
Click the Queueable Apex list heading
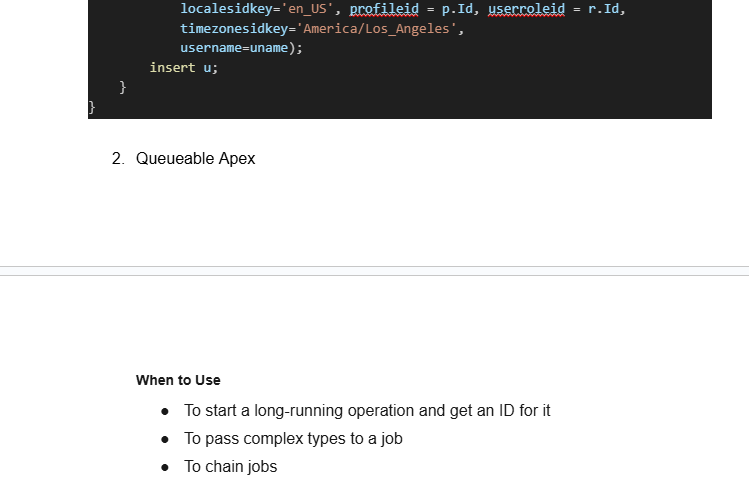[196, 159]
